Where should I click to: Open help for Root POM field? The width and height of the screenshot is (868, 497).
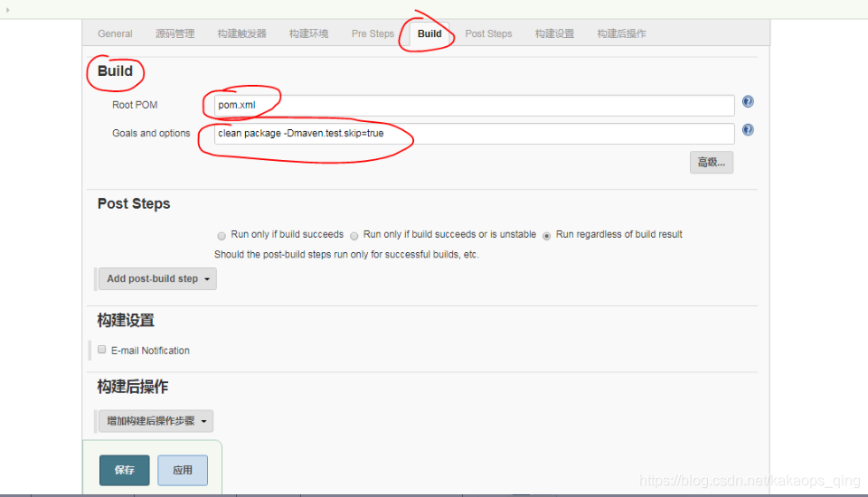tap(748, 102)
